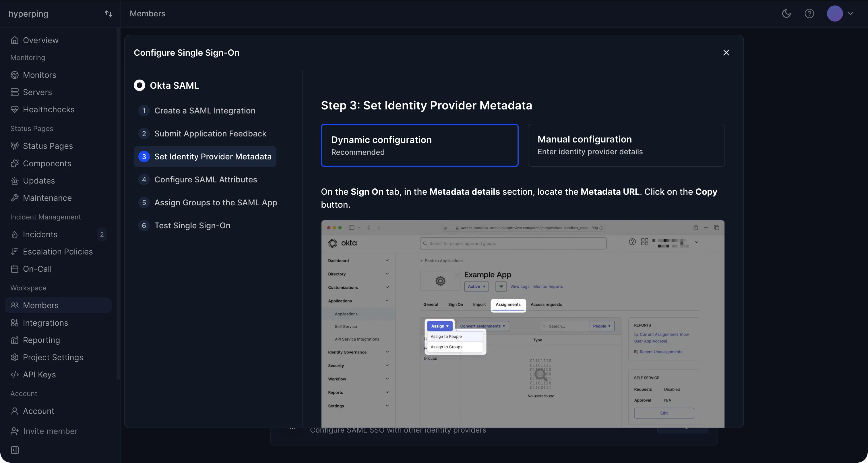Screen dimensions: 868x463
Task: Click the On-Call calendar icon
Action: (14, 269)
